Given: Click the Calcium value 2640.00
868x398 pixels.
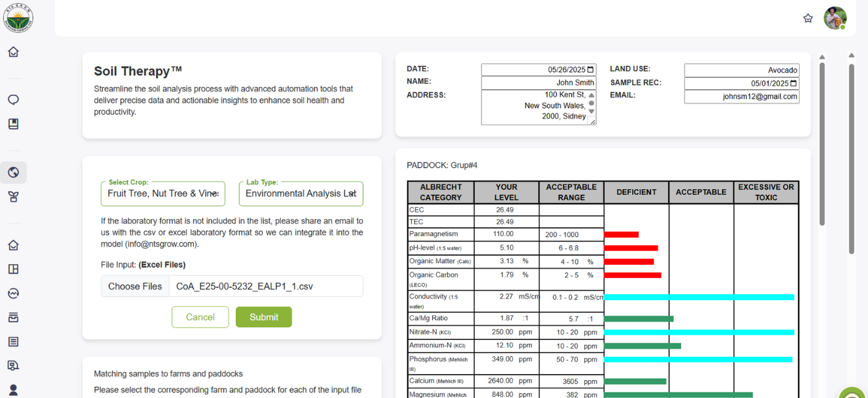Looking at the screenshot, I should pos(500,381).
